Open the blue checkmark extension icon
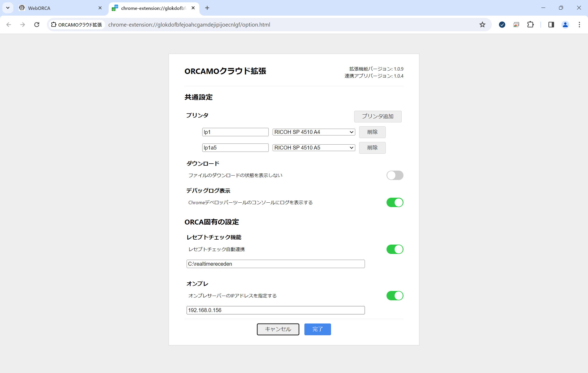 point(502,24)
